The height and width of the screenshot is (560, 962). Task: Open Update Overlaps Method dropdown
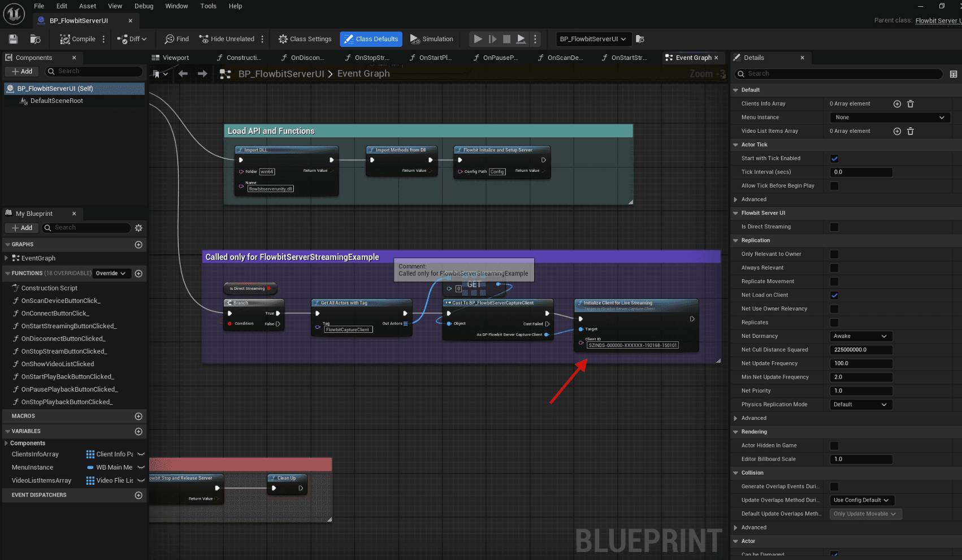[861, 500]
